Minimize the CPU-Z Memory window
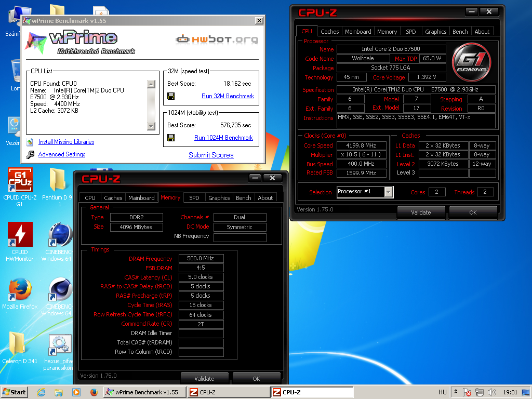The image size is (532, 399). coord(255,178)
